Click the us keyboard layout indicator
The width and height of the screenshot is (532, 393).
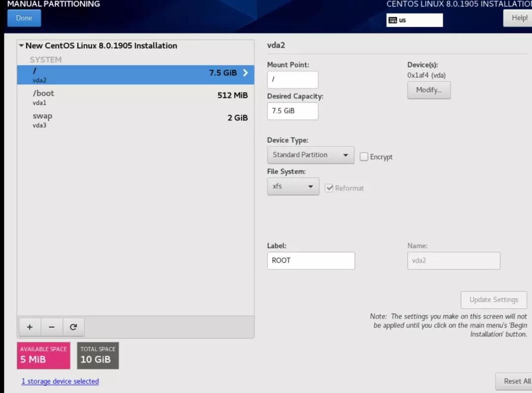[414, 20]
